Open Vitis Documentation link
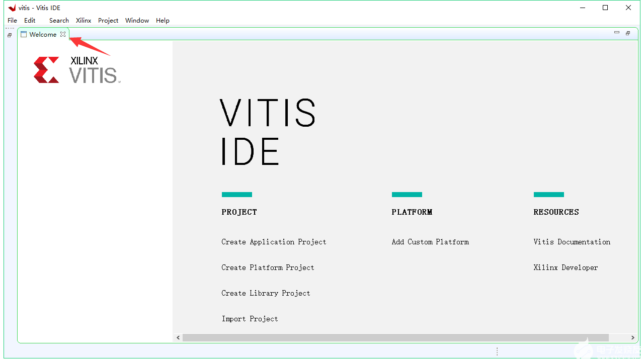The height and width of the screenshot is (362, 644). (x=572, y=242)
